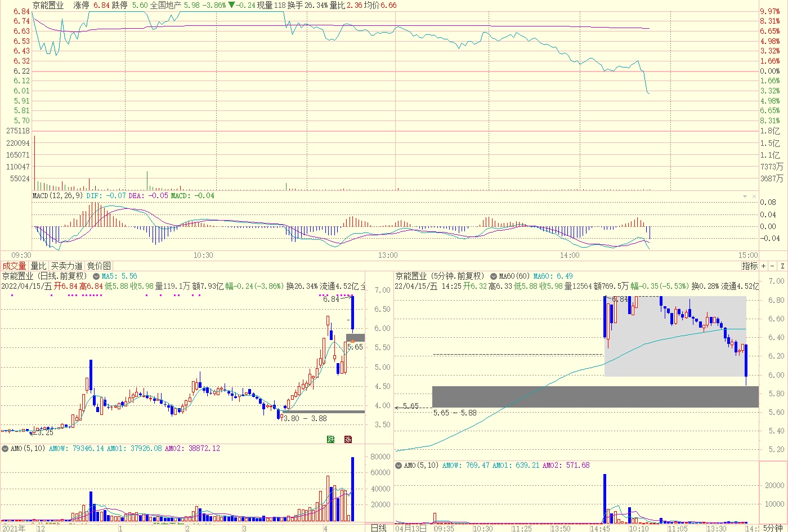Open the 5-minute chart AMO indicator settings arrow
The height and width of the screenshot is (532, 788).
(399, 466)
